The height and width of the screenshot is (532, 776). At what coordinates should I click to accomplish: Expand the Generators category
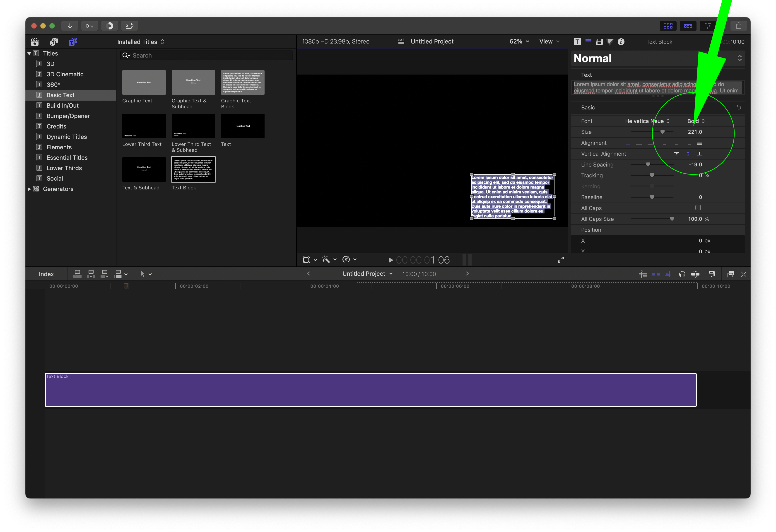[29, 189]
